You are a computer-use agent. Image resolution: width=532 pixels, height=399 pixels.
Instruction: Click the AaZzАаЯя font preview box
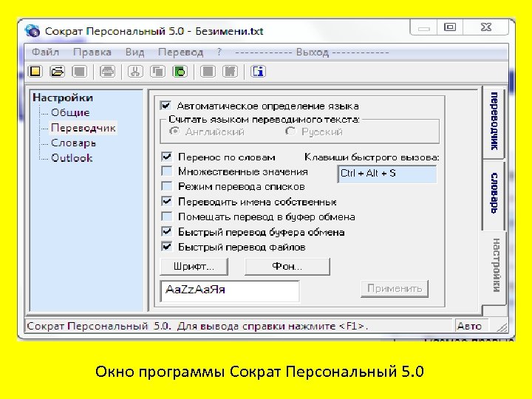(x=230, y=291)
